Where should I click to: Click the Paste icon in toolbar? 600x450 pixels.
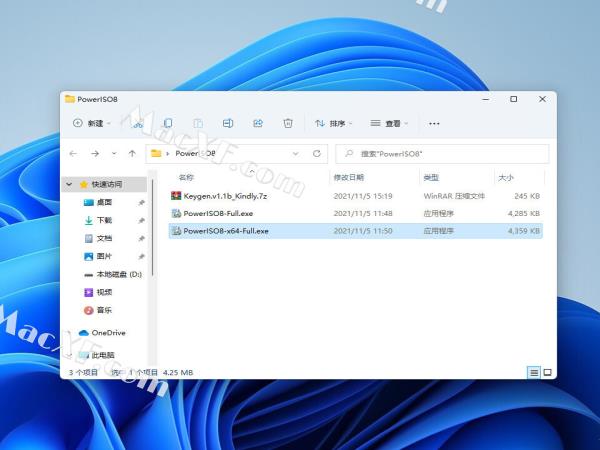[x=198, y=123]
